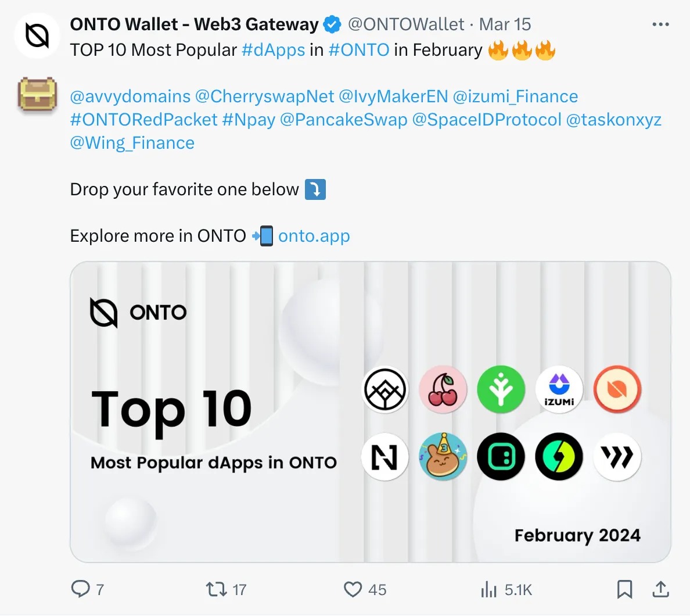Click the ONTO Wallet display name

coord(194,24)
